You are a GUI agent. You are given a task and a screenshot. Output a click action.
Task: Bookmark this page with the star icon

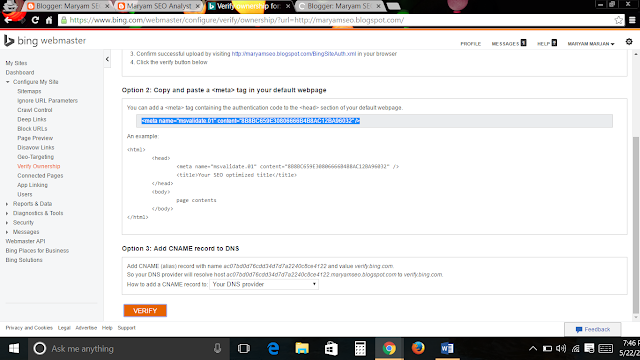(618, 20)
